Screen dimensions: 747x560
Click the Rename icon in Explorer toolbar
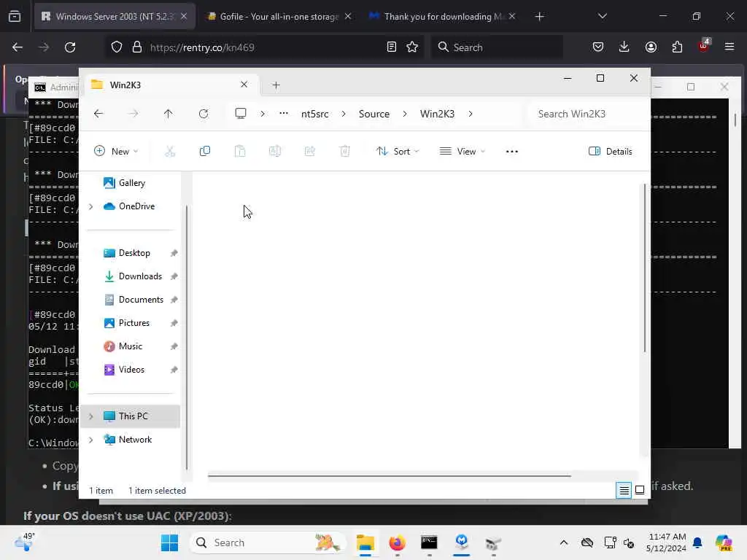275,152
